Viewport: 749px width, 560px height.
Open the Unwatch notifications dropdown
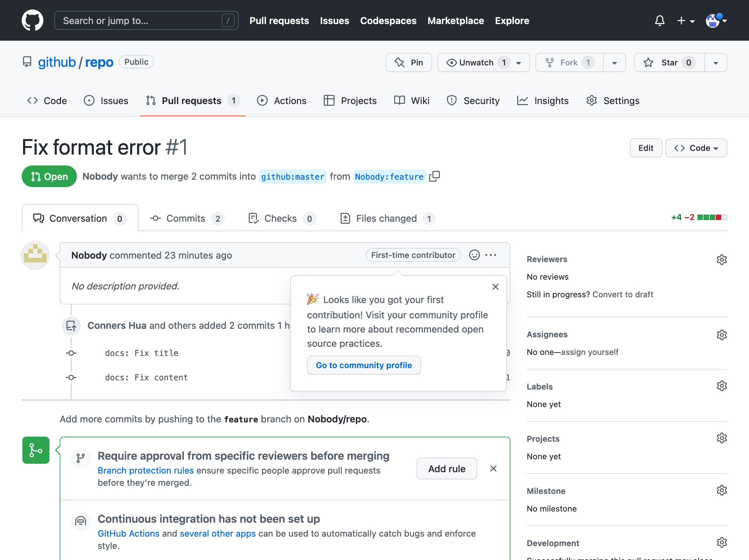pyautogui.click(x=484, y=62)
